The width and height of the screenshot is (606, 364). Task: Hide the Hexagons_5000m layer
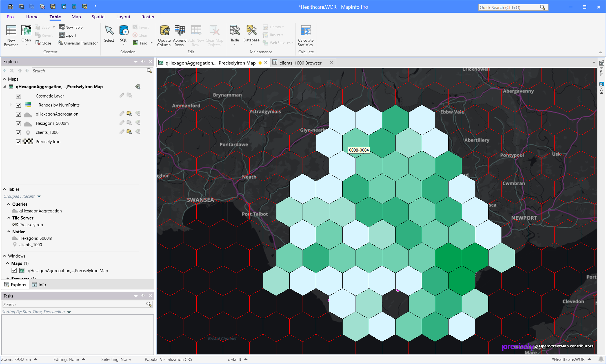[19, 123]
